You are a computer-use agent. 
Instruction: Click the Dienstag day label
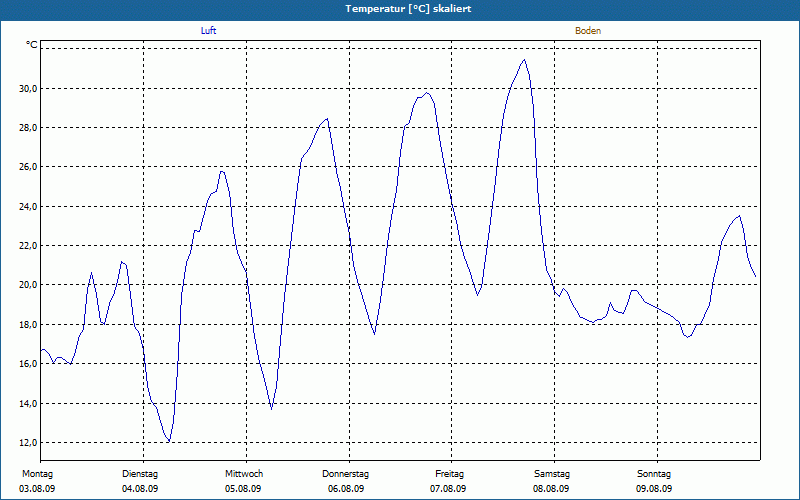click(x=140, y=474)
